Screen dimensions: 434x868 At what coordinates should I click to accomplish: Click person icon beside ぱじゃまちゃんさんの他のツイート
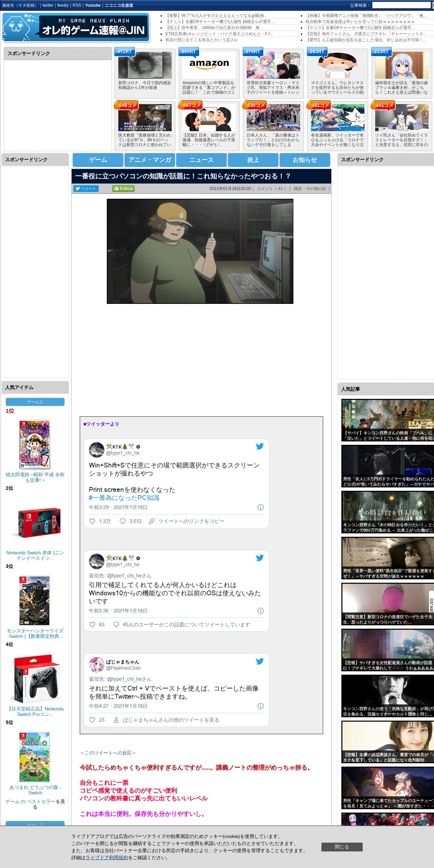point(116,720)
